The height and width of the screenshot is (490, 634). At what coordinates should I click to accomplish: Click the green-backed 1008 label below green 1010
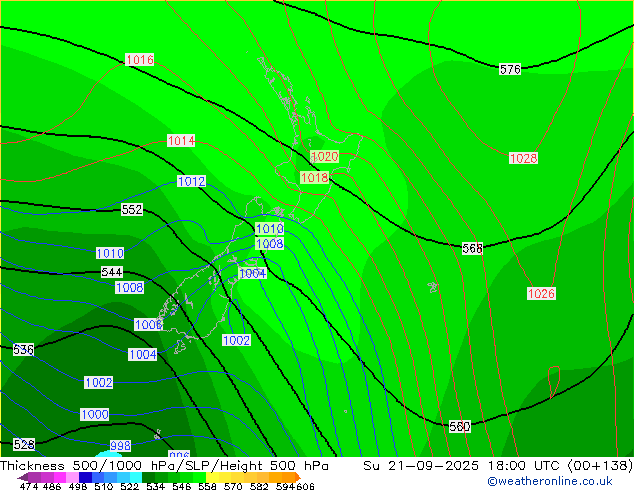click(x=270, y=243)
